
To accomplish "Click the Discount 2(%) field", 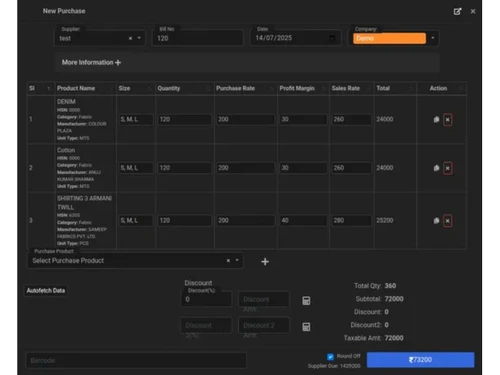I will [x=206, y=325].
